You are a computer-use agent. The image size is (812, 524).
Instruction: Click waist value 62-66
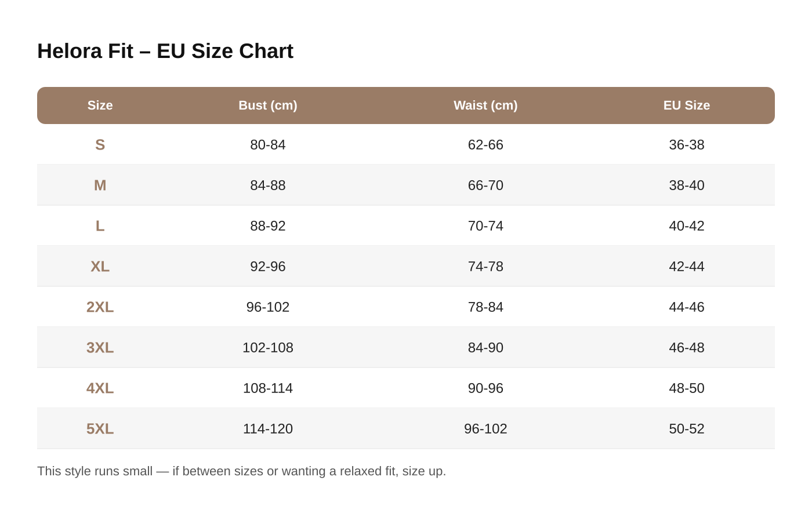click(485, 145)
